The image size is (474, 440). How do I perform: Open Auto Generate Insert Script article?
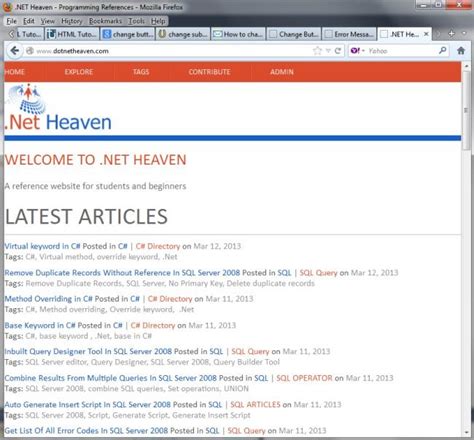pos(88,404)
